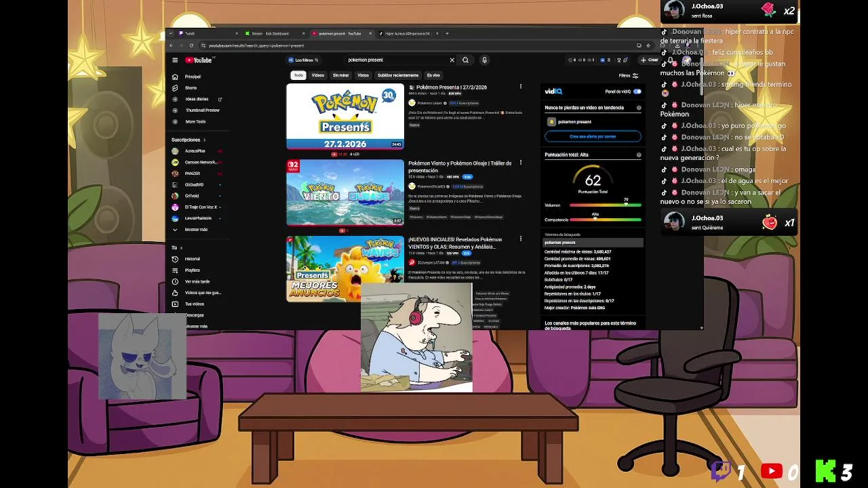Expand Mostrar más under subscriptions
The width and height of the screenshot is (868, 488).
pos(195,229)
